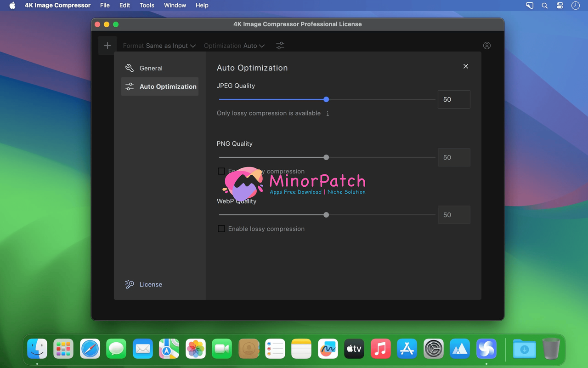Open Music from the Dock
Image resolution: width=588 pixels, height=368 pixels.
[x=381, y=349]
